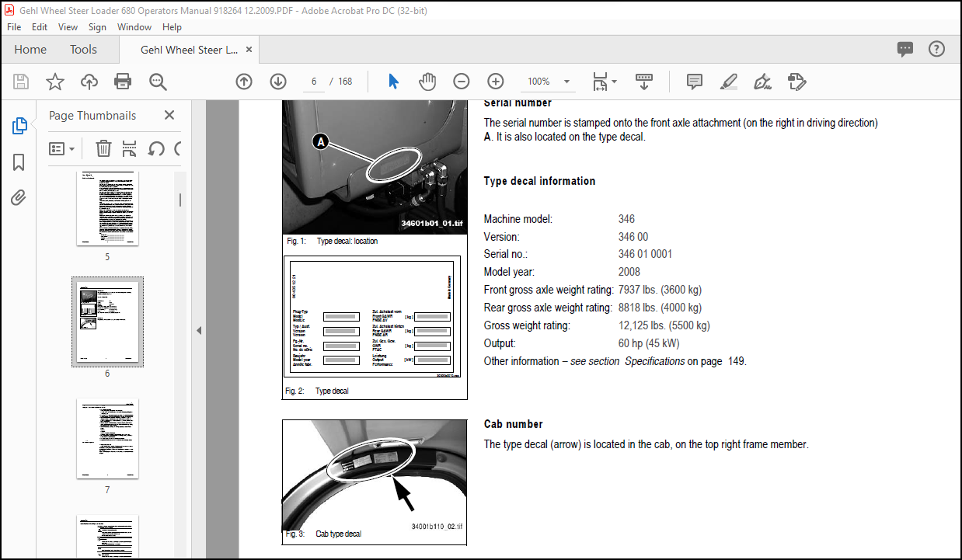
Task: Select the arrow Selection tool
Action: point(393,82)
